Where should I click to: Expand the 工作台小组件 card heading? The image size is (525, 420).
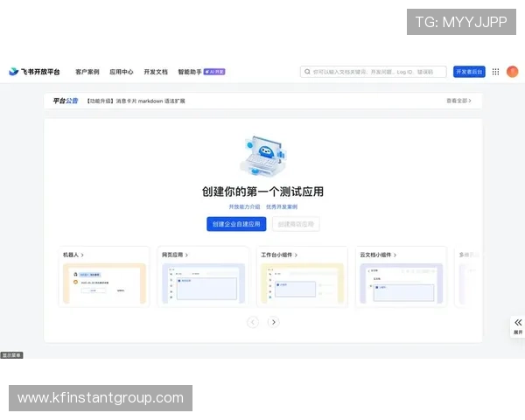279,255
